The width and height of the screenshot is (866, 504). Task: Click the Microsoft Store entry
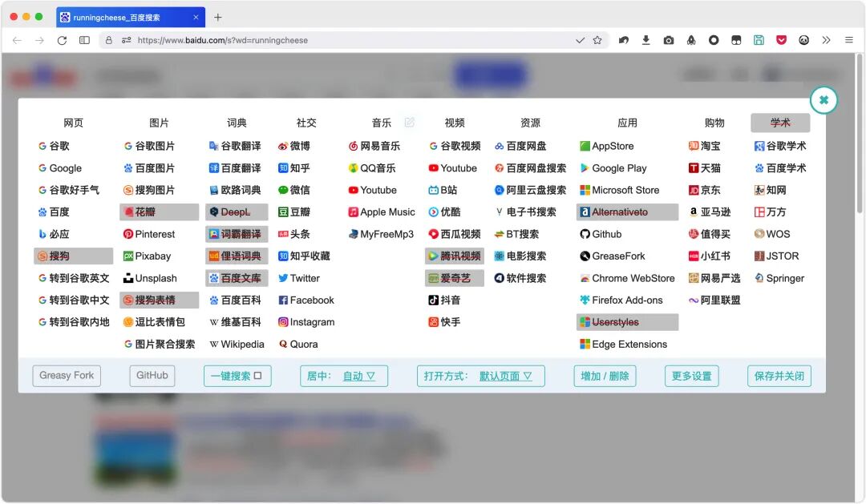(x=620, y=191)
